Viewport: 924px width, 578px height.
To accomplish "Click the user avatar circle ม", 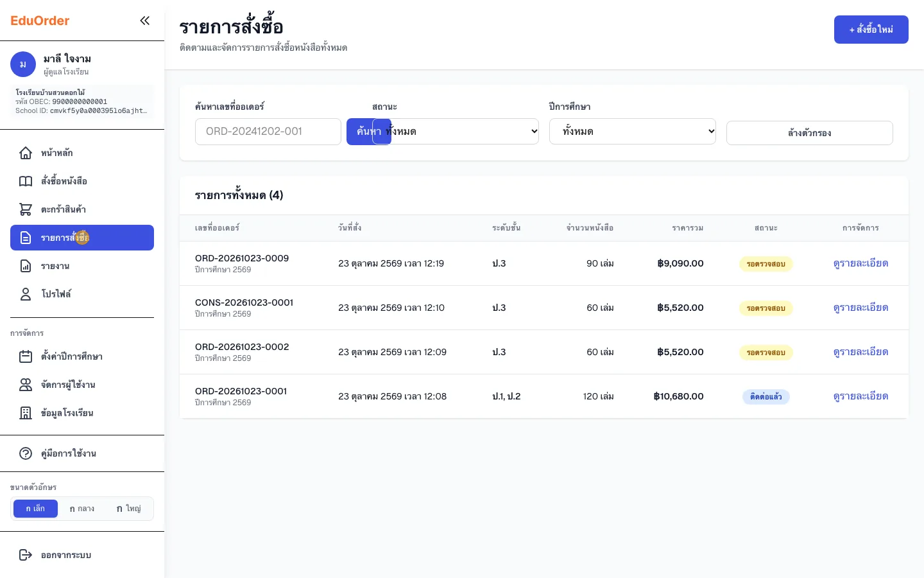I will tap(23, 64).
